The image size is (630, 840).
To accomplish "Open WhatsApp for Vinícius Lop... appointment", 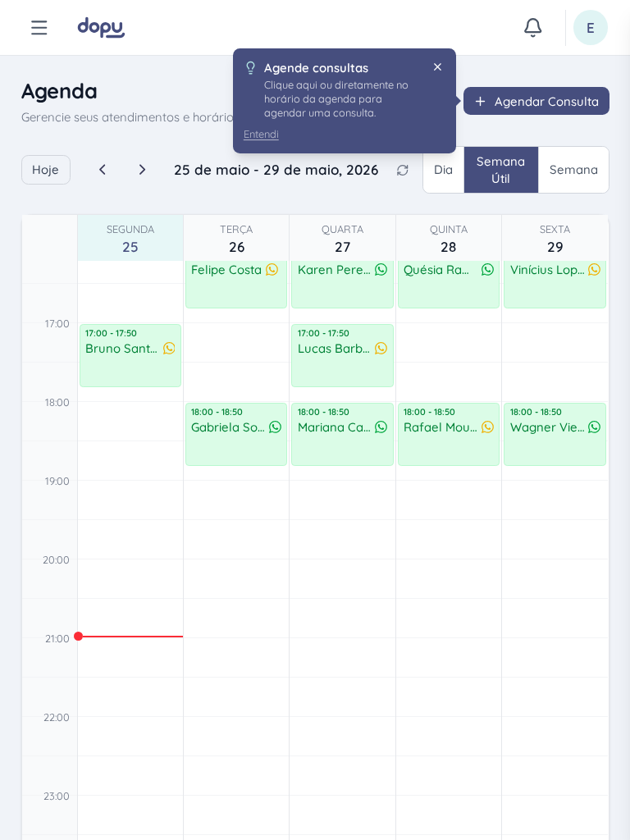I will point(594,269).
